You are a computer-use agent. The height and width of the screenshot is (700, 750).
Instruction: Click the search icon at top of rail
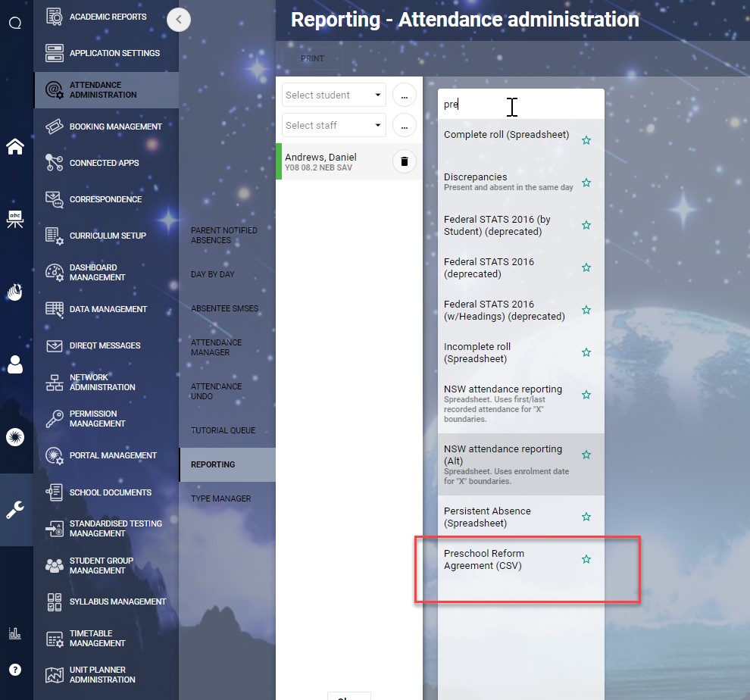click(15, 23)
